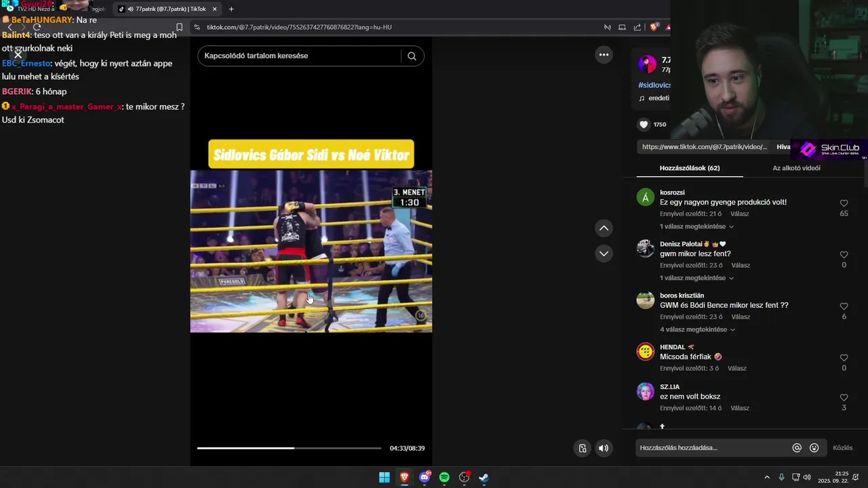This screenshot has height=488, width=868.
Task: Reply to Denisz Palotai via Válasz
Action: coord(741,265)
